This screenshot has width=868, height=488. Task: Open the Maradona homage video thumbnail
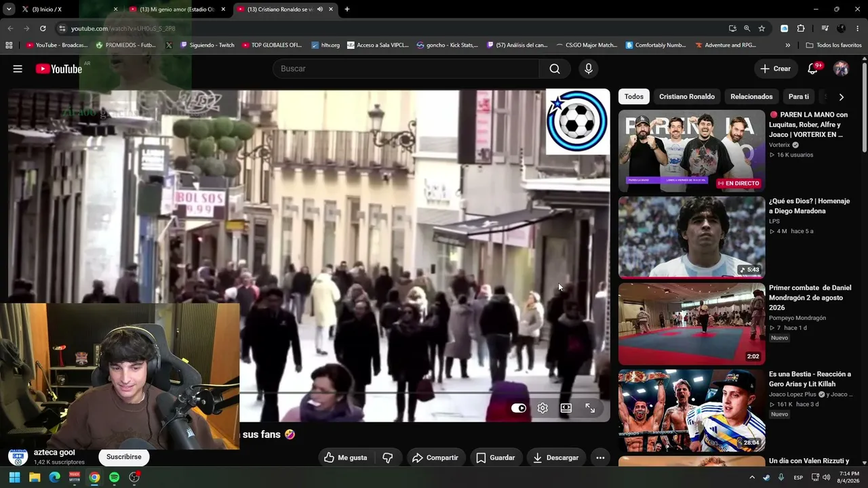[692, 237]
